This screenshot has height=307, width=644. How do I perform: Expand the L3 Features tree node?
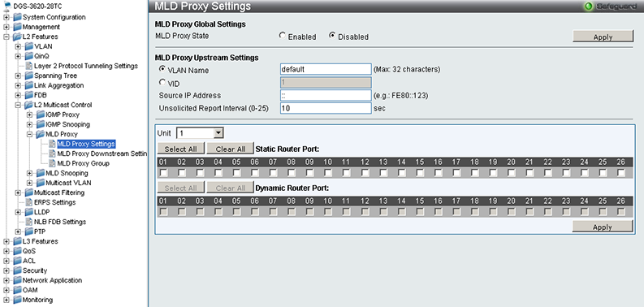6,242
